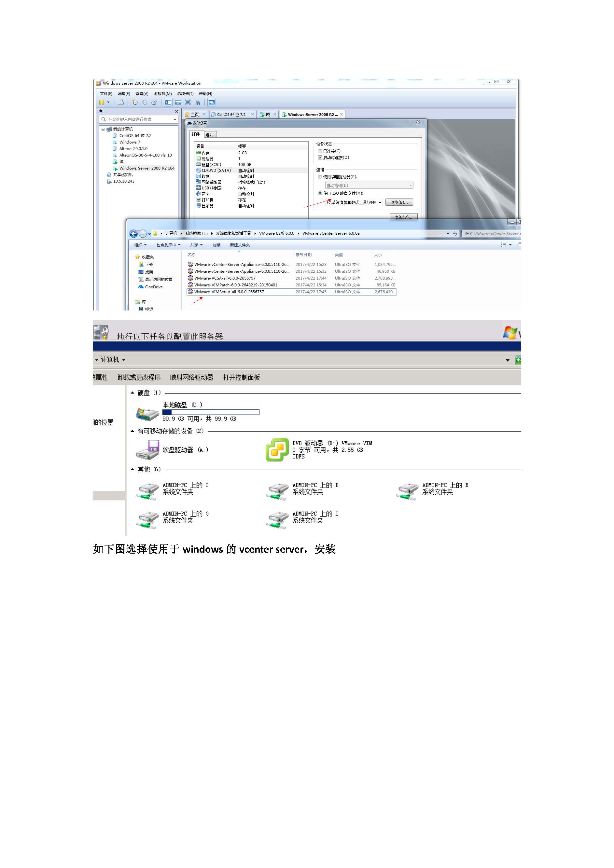Click the 浏览(B)... browse button
Image resolution: width=614 pixels, height=868 pixels.
[399, 203]
